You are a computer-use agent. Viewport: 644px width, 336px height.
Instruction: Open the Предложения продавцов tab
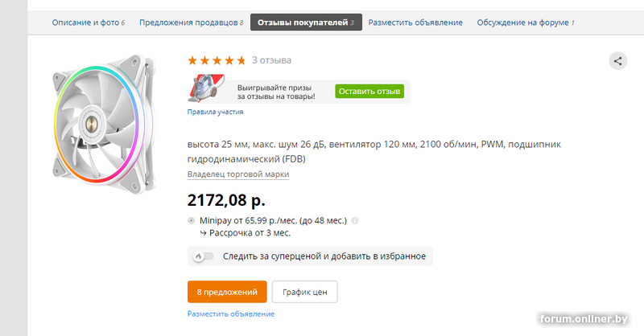click(x=191, y=23)
